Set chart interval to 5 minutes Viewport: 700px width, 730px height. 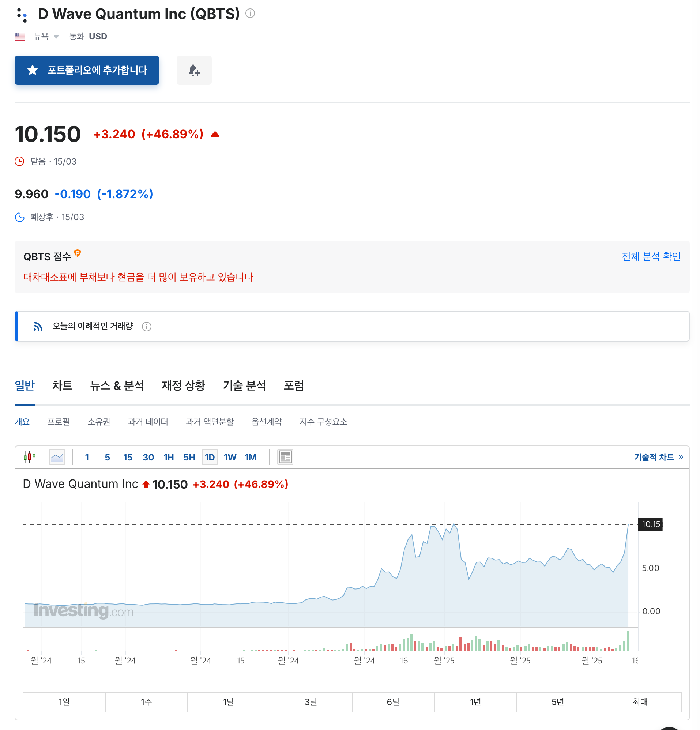pos(107,458)
